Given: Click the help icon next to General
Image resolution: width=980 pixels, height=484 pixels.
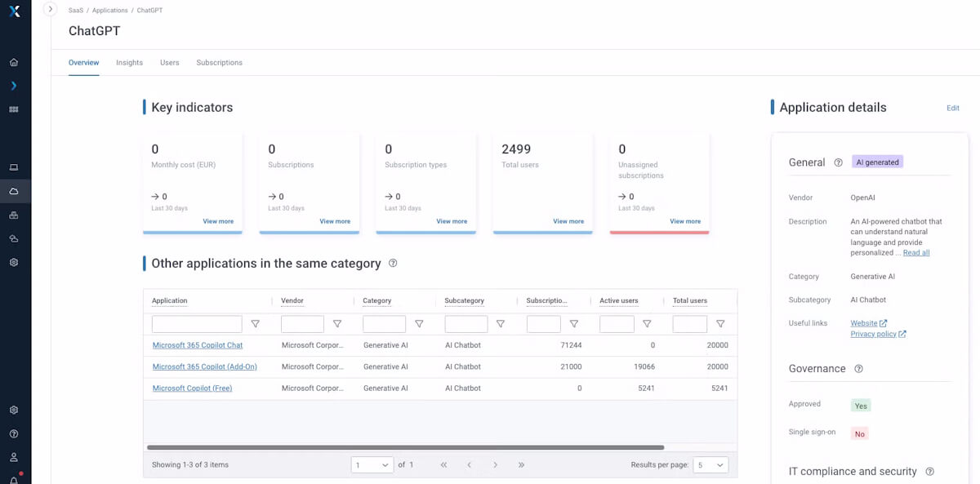Looking at the screenshot, I should [x=838, y=162].
